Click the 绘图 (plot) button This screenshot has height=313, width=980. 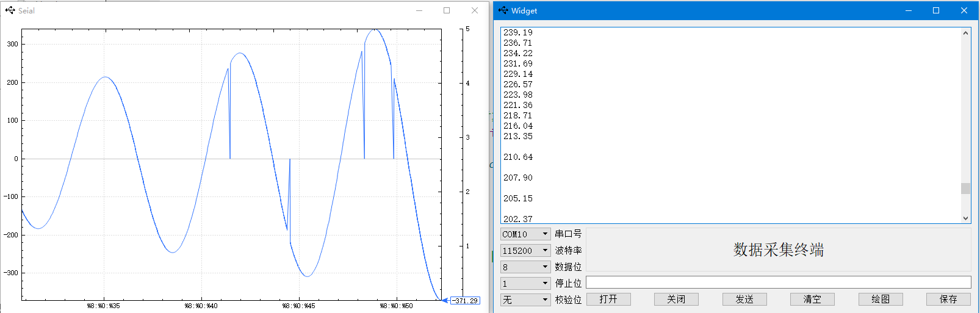coord(881,299)
